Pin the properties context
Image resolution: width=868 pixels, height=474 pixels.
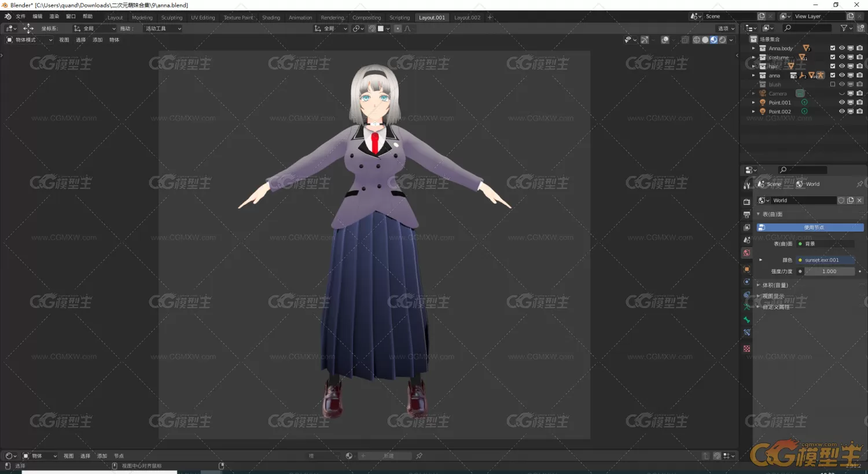(859, 184)
